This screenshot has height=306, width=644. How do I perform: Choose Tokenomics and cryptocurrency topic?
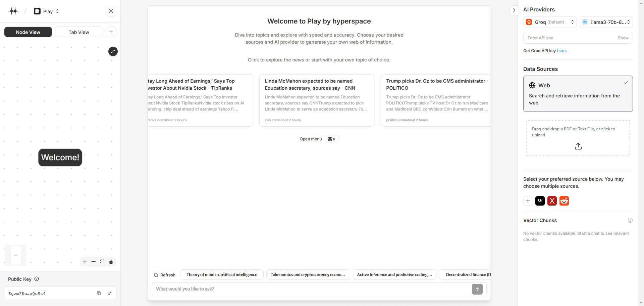point(308,274)
